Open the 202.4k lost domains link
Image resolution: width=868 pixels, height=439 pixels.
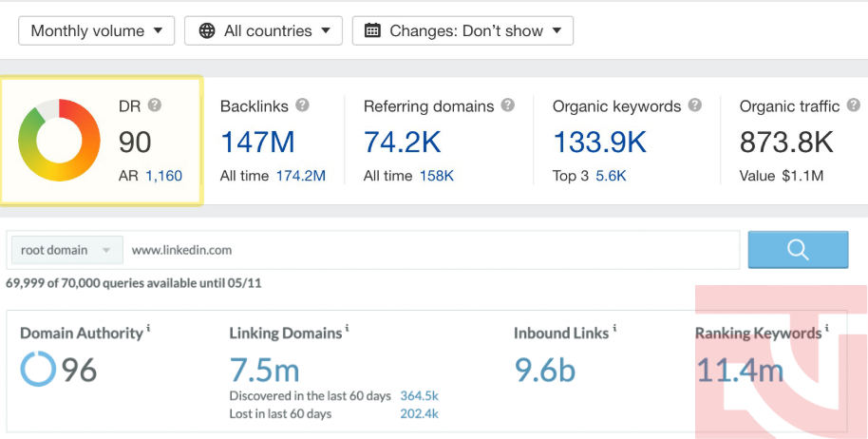419,413
